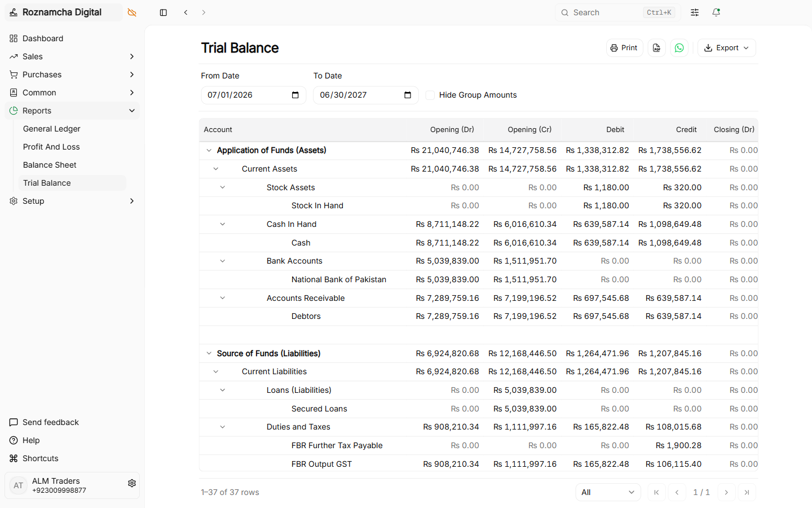
Task: Click the Help question mark icon
Action: 14,440
